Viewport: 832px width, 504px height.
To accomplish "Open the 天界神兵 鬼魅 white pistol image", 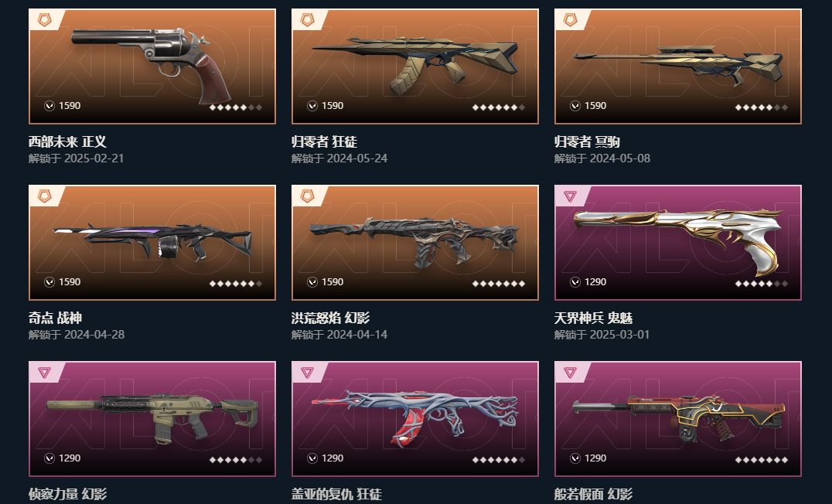I will 677,240.
